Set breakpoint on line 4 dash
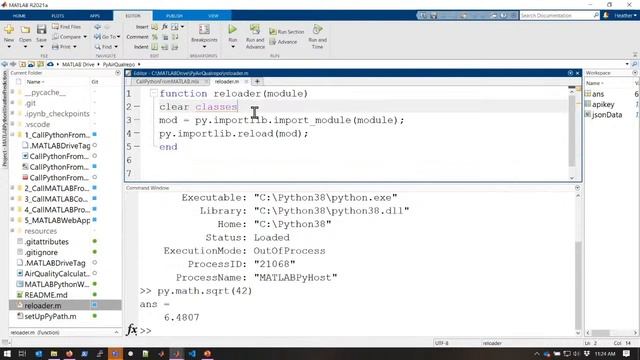Screen dimensions: 640x360 137,133
